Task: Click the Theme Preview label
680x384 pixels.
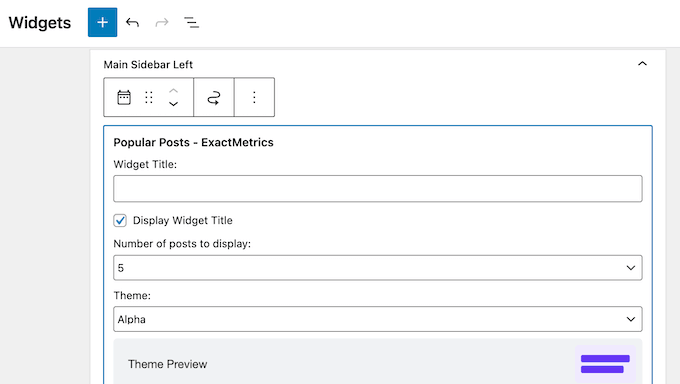Action: 167,364
